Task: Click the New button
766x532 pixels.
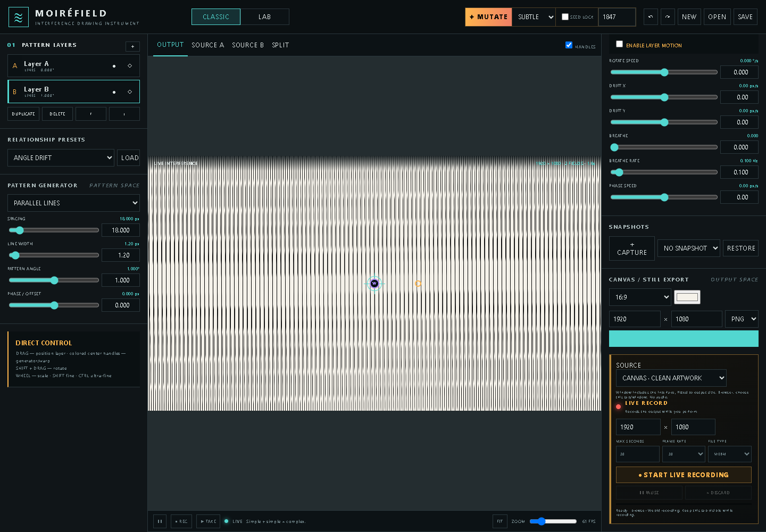Action: click(689, 17)
